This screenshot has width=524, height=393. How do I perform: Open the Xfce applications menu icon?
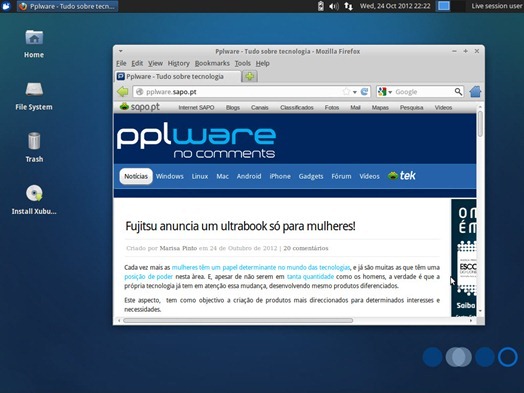pos(6,6)
